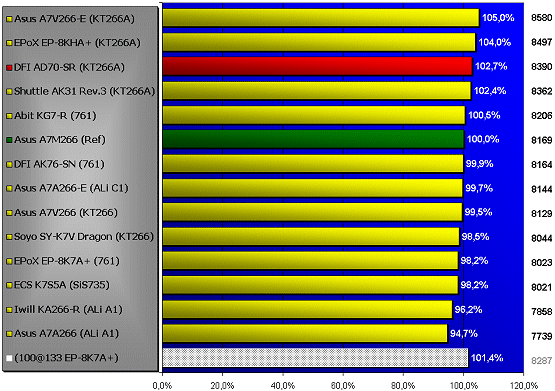This screenshot has height=391, width=555.
Task: Select the 'Asus A7A266-E (ALi C1)' label
Action: click(71, 188)
